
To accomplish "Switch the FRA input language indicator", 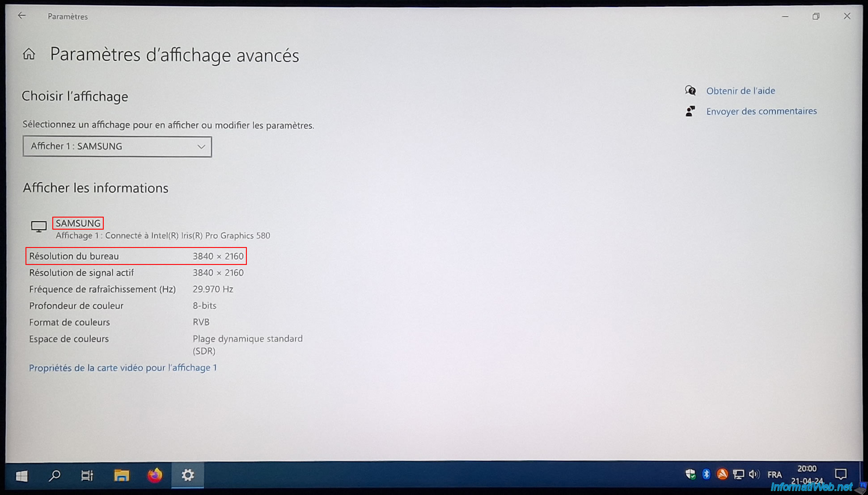I will coord(775,475).
